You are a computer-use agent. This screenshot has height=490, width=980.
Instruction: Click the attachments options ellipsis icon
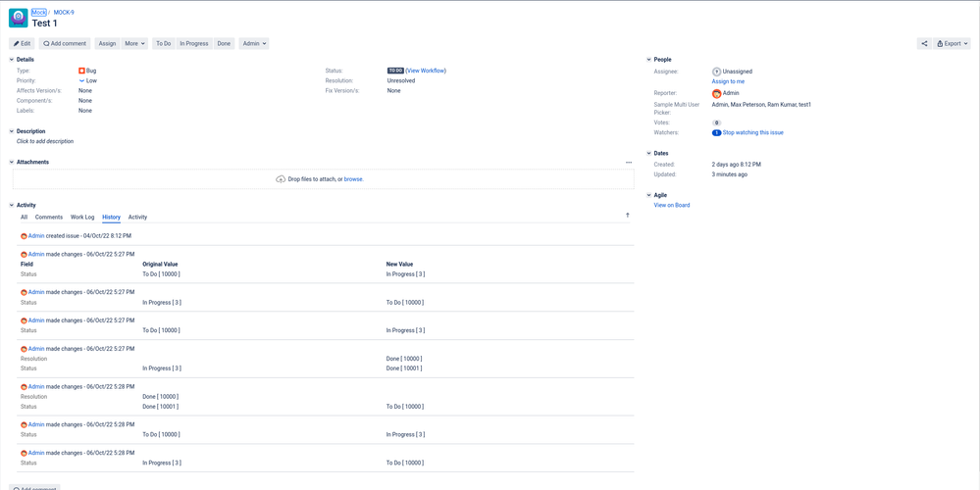(629, 163)
